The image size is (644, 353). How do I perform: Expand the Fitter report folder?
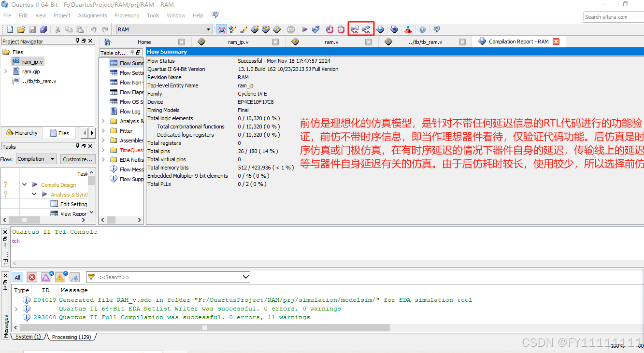(x=103, y=131)
